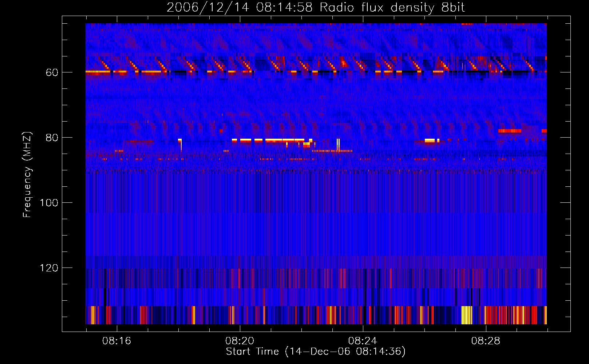Click the 'Frequency (MHZ)' y-axis label
589x364 pixels.
pyautogui.click(x=27, y=175)
